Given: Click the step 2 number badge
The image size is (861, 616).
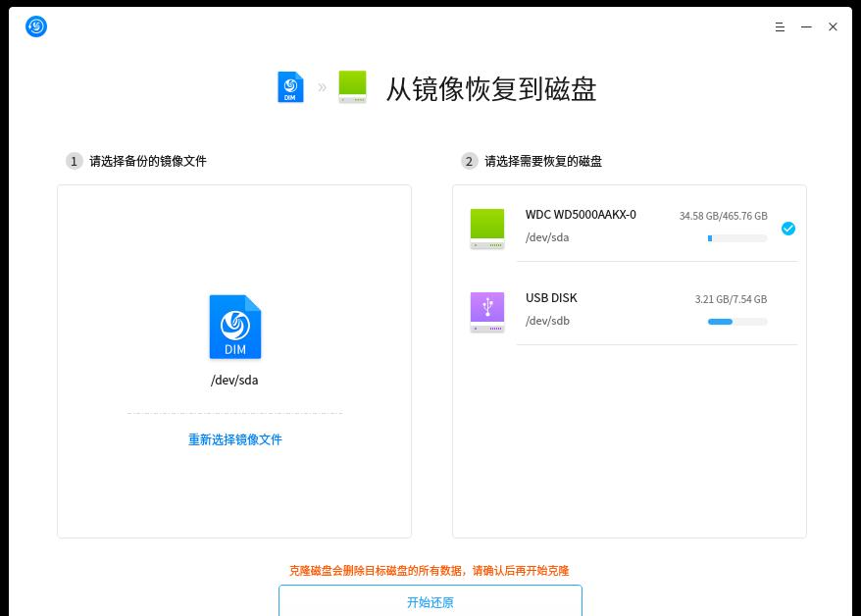Looking at the screenshot, I should (x=469, y=161).
